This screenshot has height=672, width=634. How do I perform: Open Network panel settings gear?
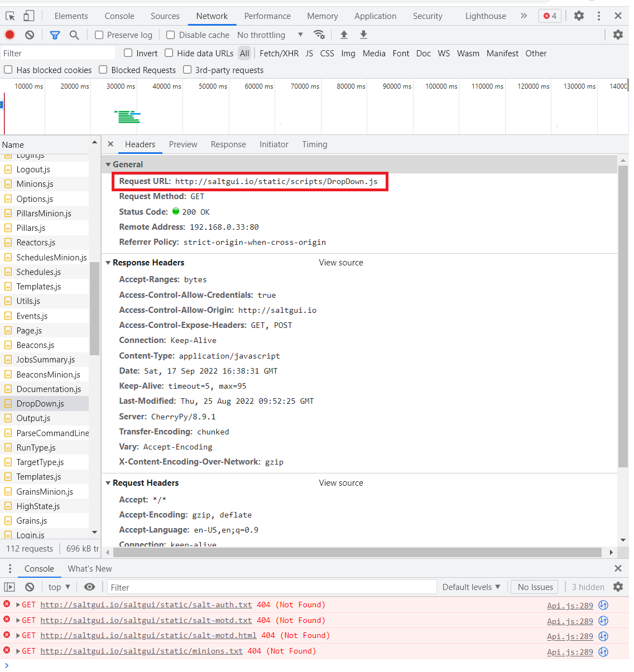[x=618, y=35]
